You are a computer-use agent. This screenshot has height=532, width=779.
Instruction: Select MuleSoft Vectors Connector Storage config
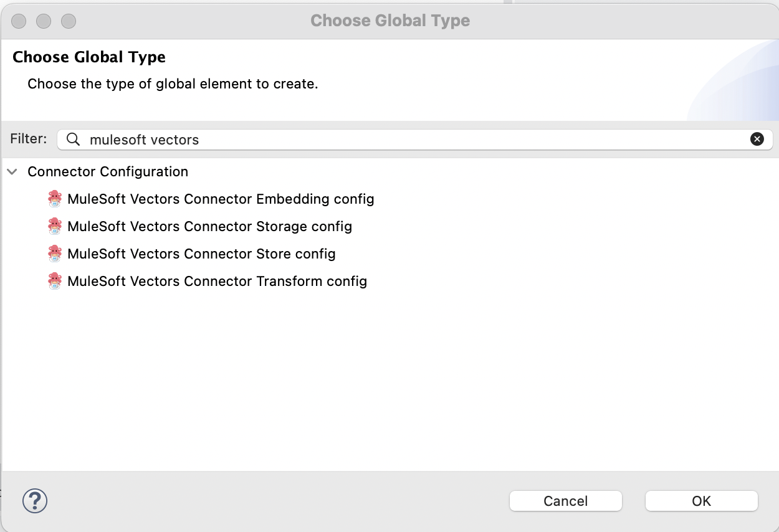click(x=209, y=226)
